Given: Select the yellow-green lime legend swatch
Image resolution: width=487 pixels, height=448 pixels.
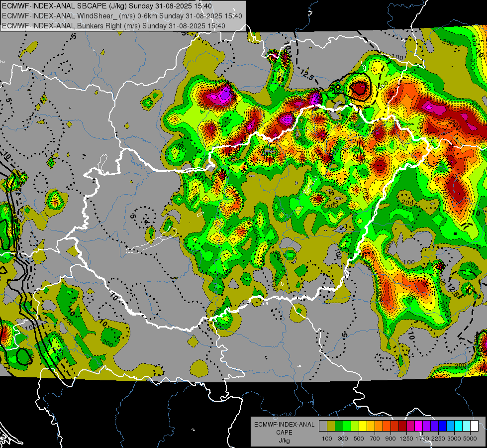Looking at the screenshot, I should (355, 426).
